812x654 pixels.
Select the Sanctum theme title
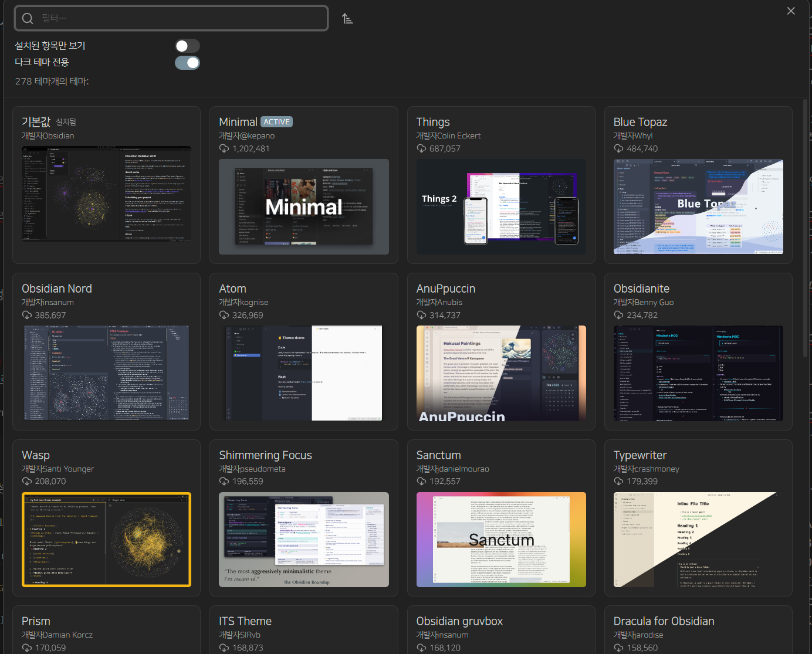(438, 455)
